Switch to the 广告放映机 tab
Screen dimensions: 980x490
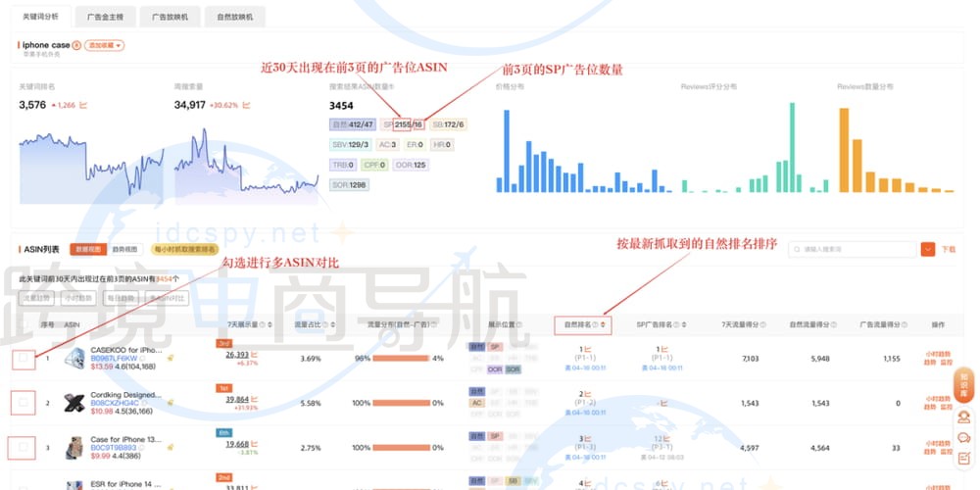click(x=170, y=18)
